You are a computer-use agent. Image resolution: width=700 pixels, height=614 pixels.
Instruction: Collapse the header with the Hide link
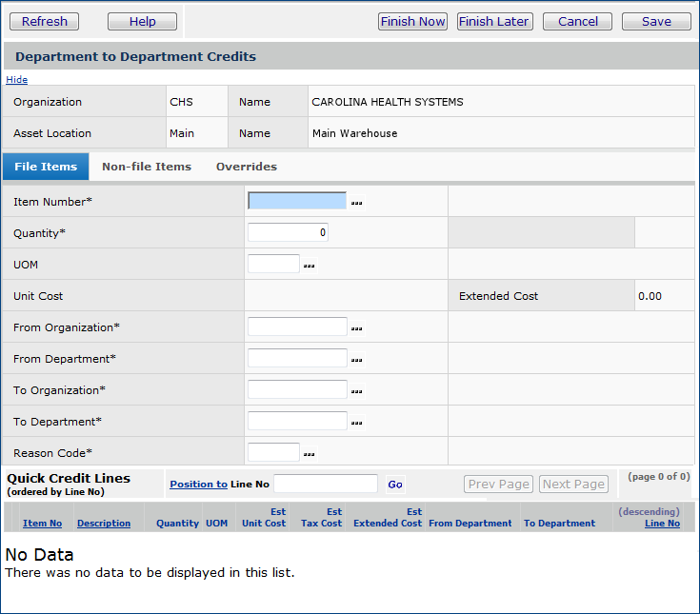16,80
